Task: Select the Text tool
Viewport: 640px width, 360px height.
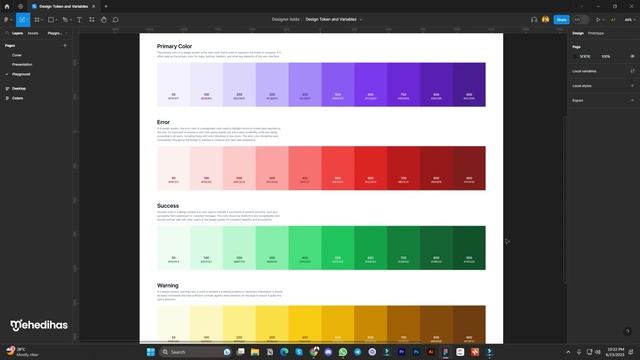Action: pyautogui.click(x=79, y=20)
